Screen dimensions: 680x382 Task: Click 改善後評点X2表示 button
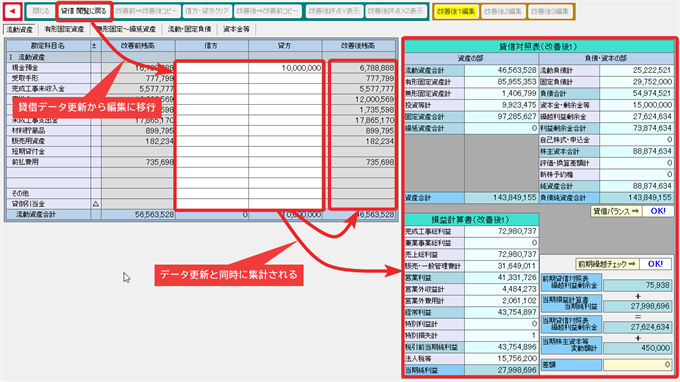[395, 11]
